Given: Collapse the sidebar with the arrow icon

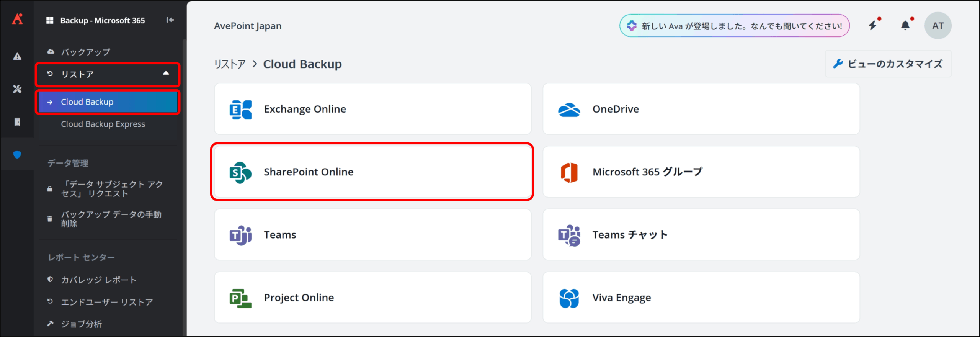Looking at the screenshot, I should click(x=170, y=20).
